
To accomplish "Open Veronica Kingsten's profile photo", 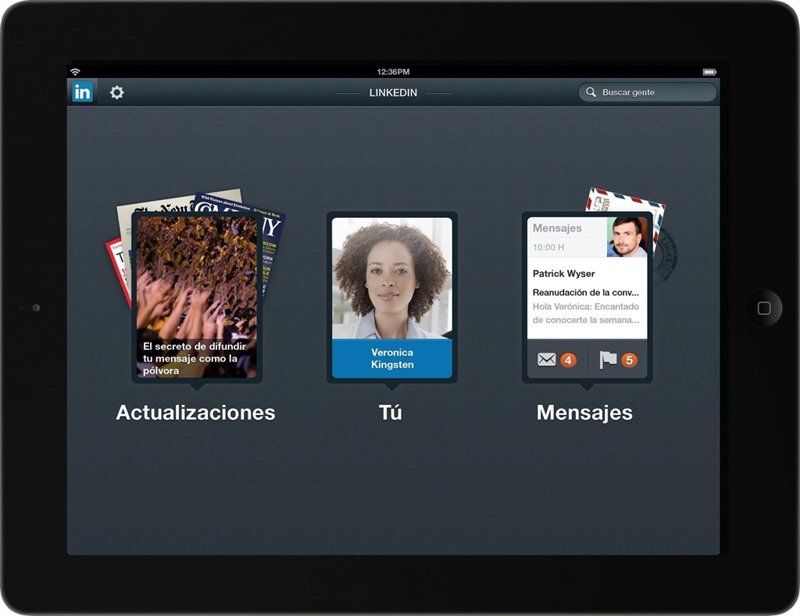I will click(x=391, y=277).
